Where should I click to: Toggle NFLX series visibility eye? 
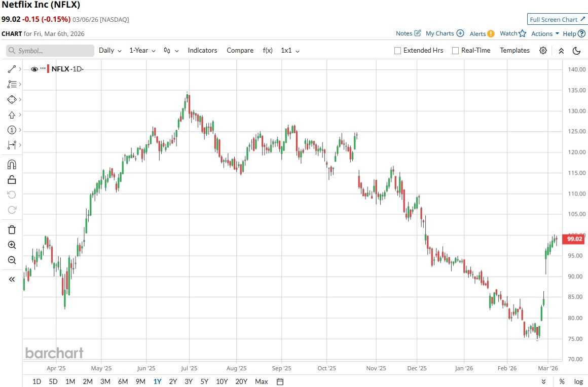click(x=34, y=69)
